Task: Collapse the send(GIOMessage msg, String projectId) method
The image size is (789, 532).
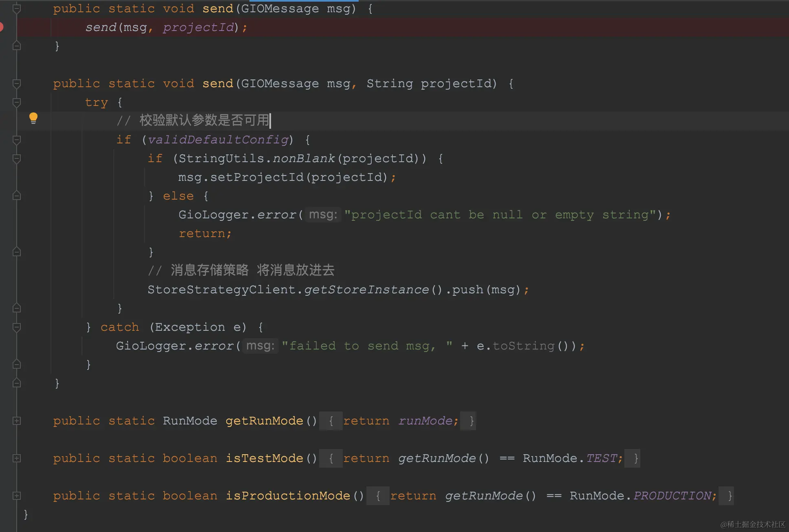Action: (x=17, y=84)
